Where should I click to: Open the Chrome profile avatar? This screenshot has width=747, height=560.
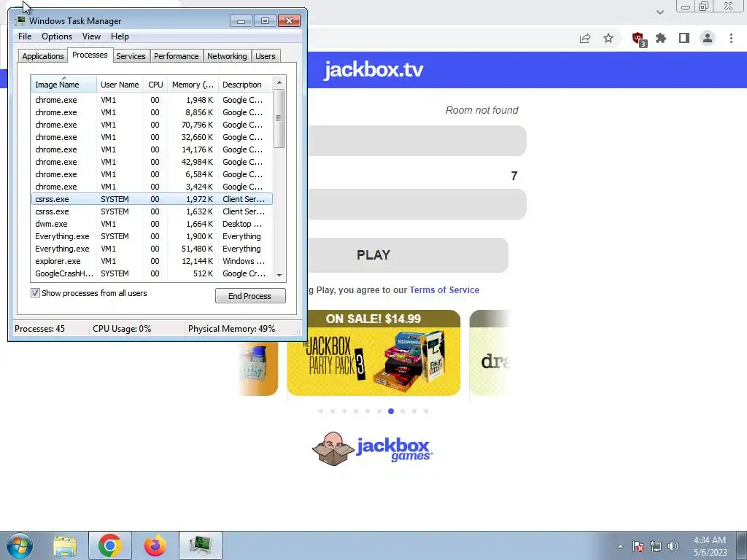pos(708,38)
